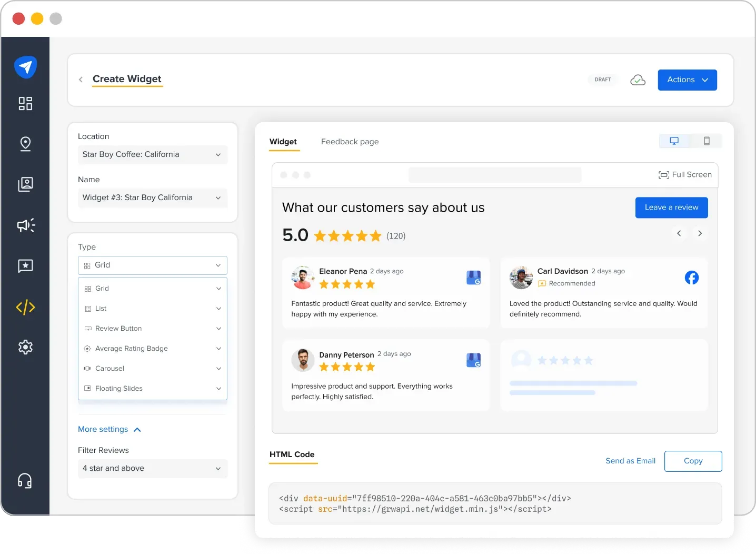Copy the HTML embed code
The height and width of the screenshot is (554, 756).
[x=693, y=461]
